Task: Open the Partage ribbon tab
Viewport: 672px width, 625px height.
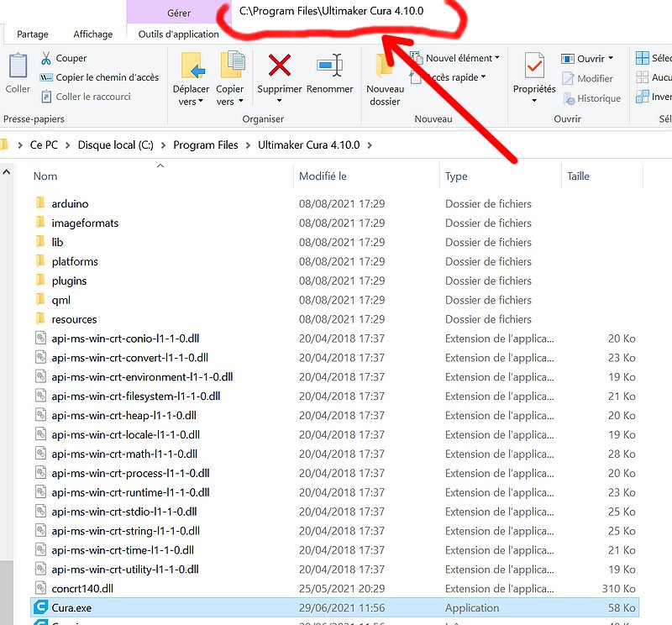Action: pos(33,34)
